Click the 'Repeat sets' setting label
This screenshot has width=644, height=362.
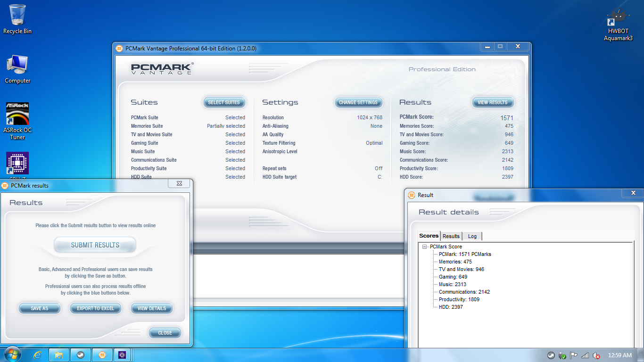(x=274, y=168)
